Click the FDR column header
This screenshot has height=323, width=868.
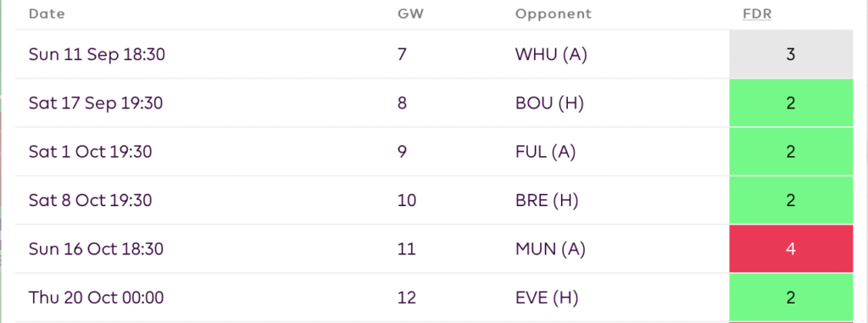tap(757, 14)
